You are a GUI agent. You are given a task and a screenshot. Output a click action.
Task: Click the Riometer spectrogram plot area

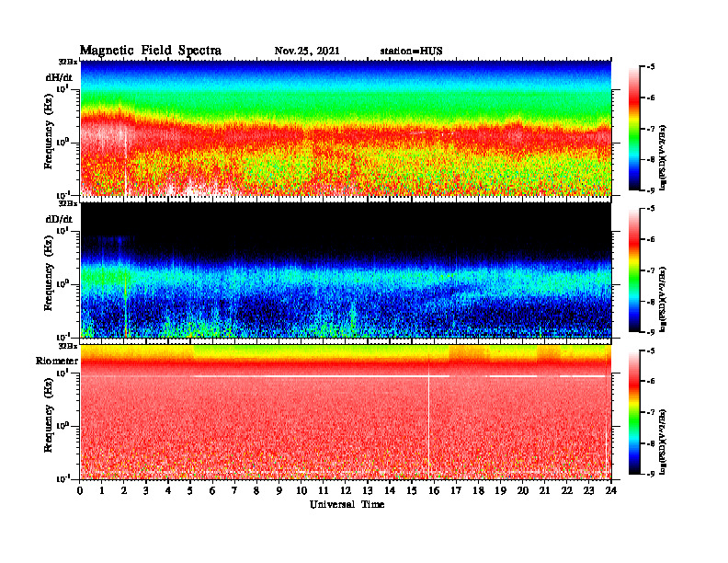tap(346, 412)
